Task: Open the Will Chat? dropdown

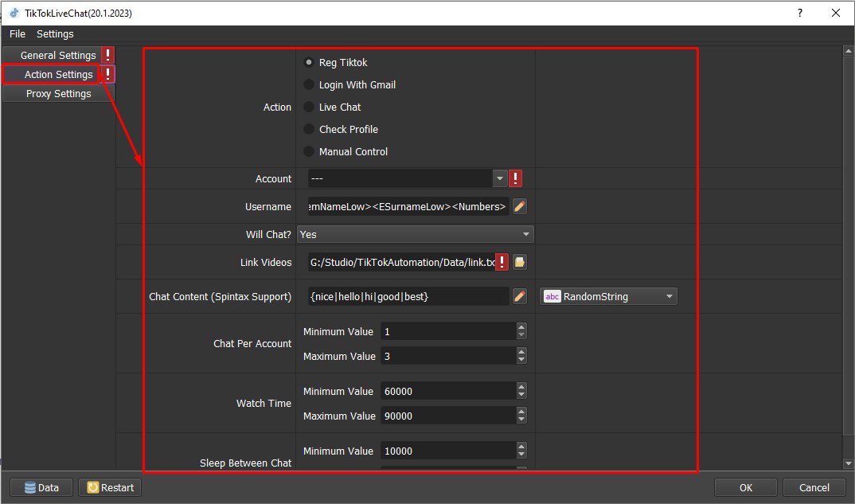Action: [416, 234]
